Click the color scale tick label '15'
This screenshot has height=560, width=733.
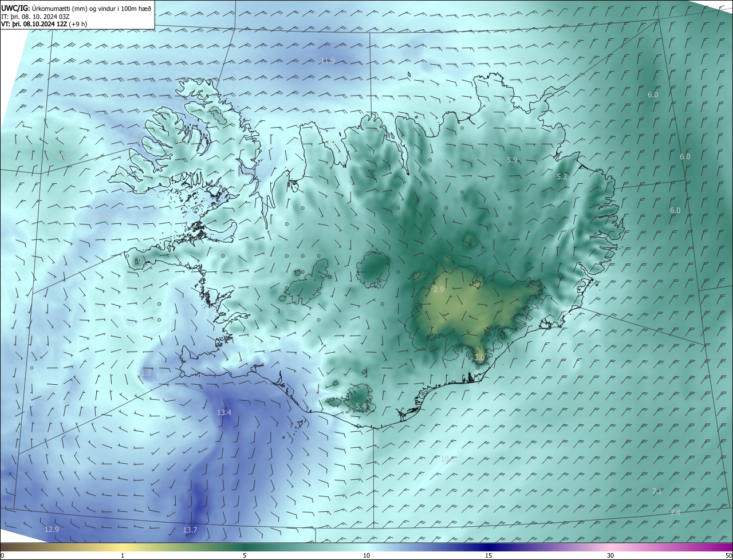(488, 555)
